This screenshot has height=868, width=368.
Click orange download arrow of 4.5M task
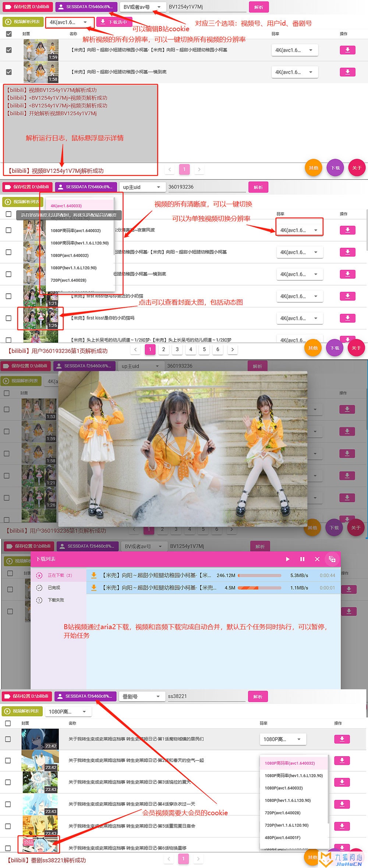coord(94,588)
